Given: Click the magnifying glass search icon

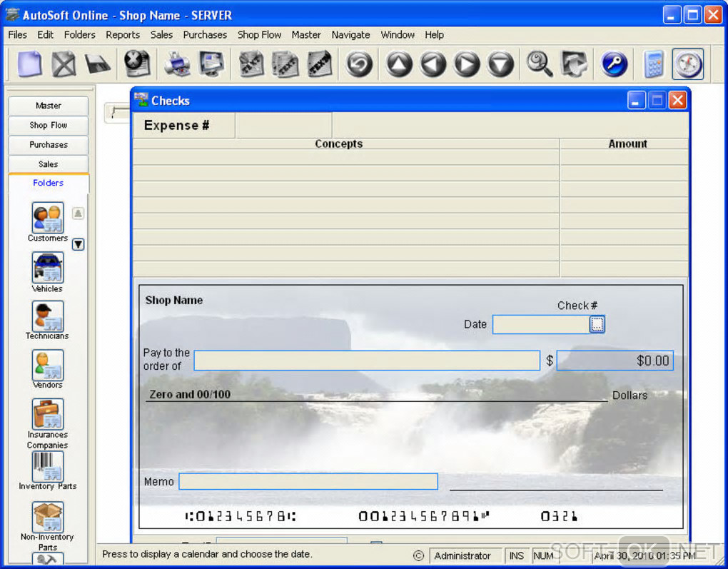Looking at the screenshot, I should pyautogui.click(x=540, y=64).
